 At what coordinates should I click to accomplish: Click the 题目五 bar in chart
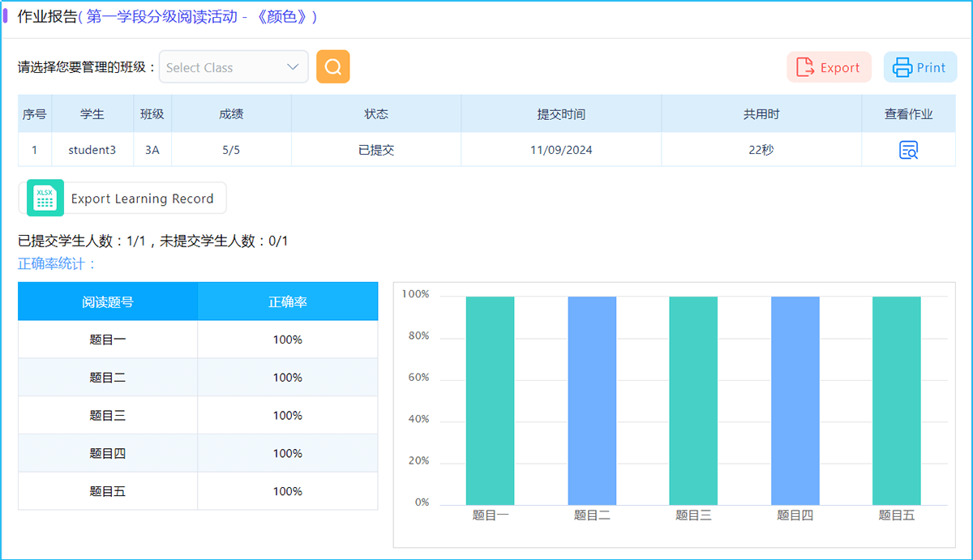coord(896,400)
